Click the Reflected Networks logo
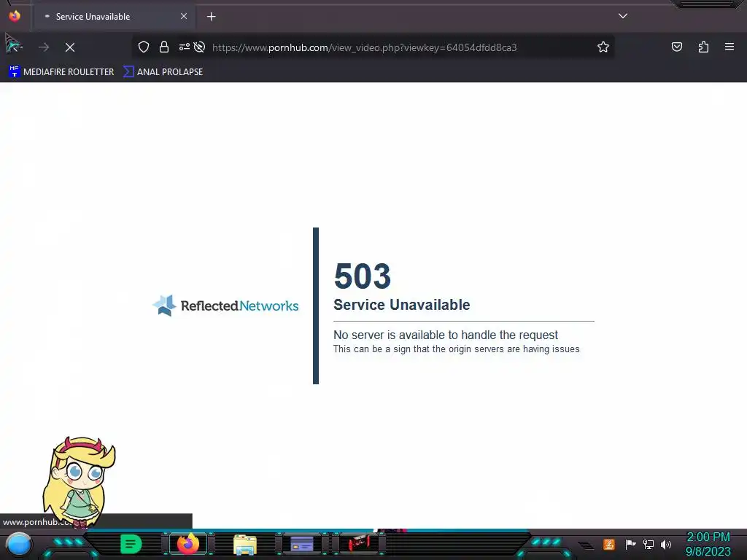The image size is (747, 560). (225, 306)
